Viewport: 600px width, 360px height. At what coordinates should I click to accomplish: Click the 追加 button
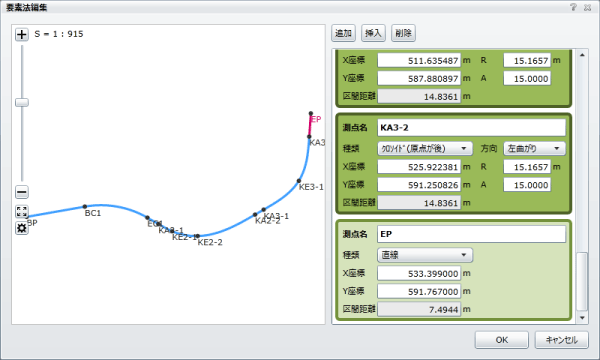tap(343, 33)
